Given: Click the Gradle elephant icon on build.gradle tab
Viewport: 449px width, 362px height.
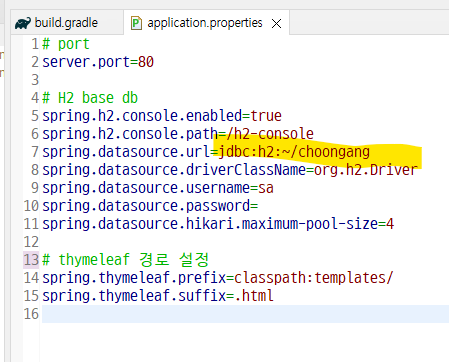Looking at the screenshot, I should [x=23, y=23].
